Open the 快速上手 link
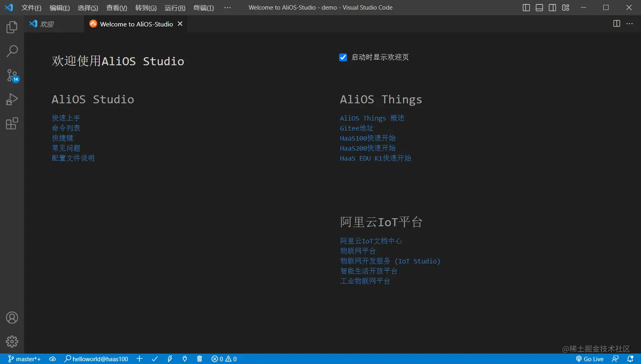The width and height of the screenshot is (641, 364). [66, 118]
